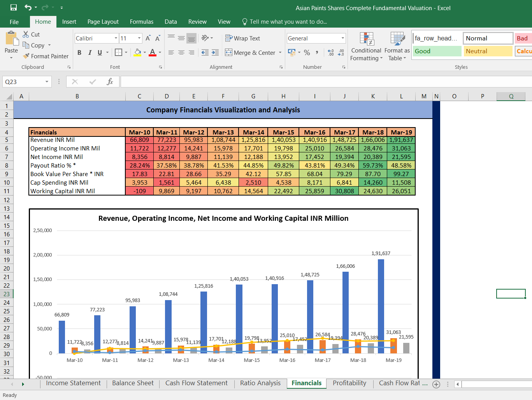Click the Undo arrow icon

click(28, 7)
